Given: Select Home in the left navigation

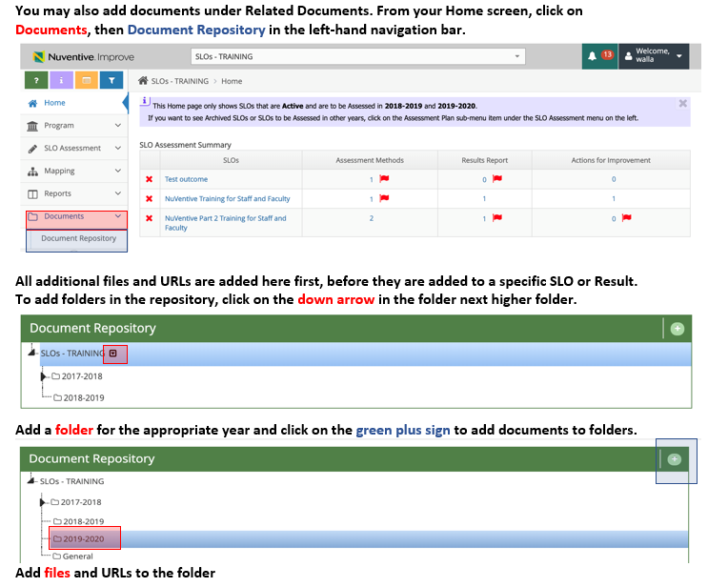Looking at the screenshot, I should [x=54, y=103].
